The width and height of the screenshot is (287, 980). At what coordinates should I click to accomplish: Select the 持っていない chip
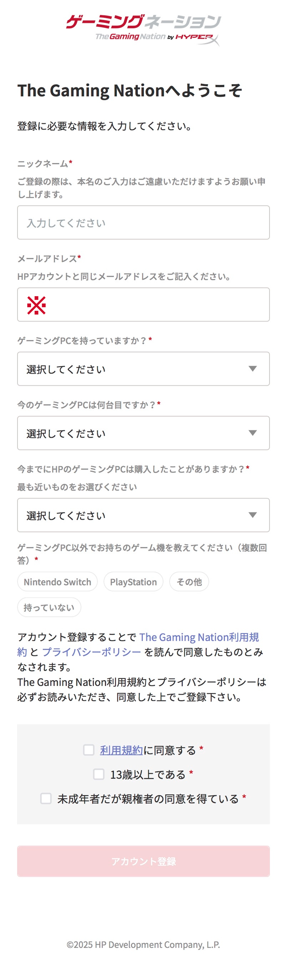tap(49, 607)
